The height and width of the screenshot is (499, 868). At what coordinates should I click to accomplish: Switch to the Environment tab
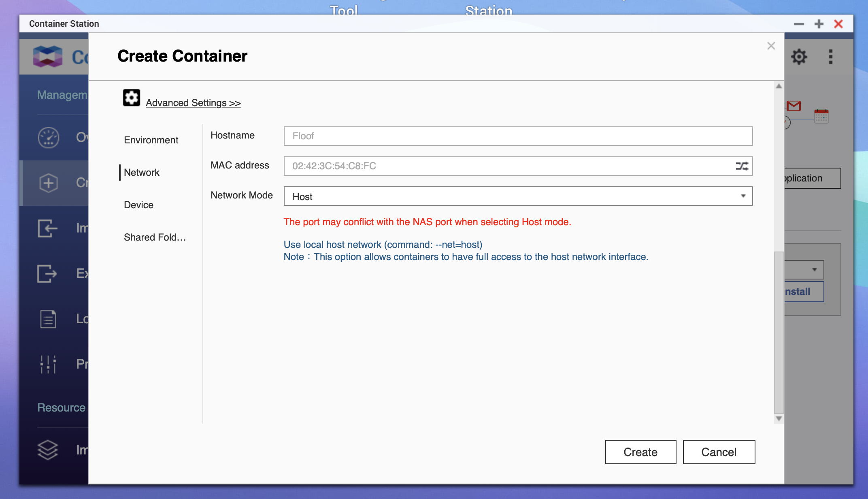tap(151, 140)
